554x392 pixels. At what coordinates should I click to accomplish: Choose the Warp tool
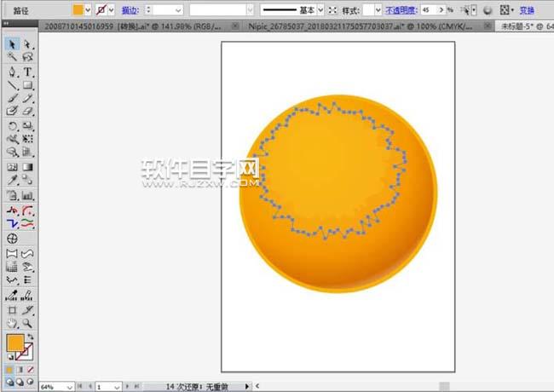coord(12,139)
